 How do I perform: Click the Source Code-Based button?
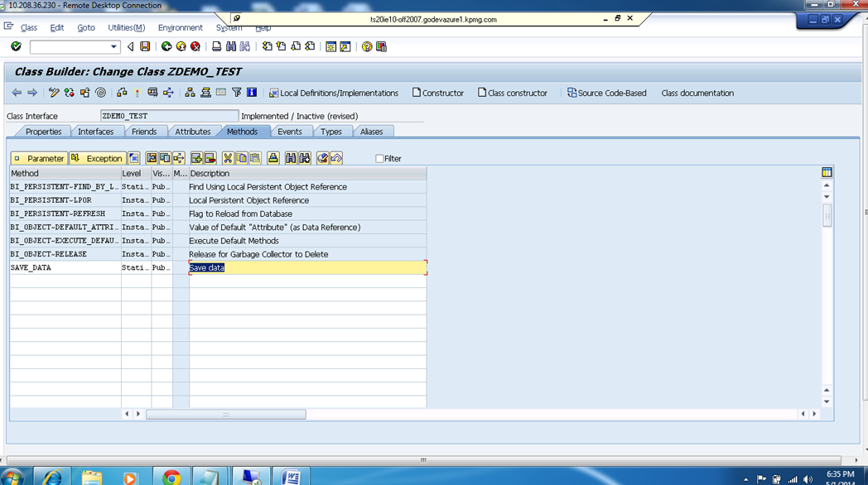pos(607,93)
